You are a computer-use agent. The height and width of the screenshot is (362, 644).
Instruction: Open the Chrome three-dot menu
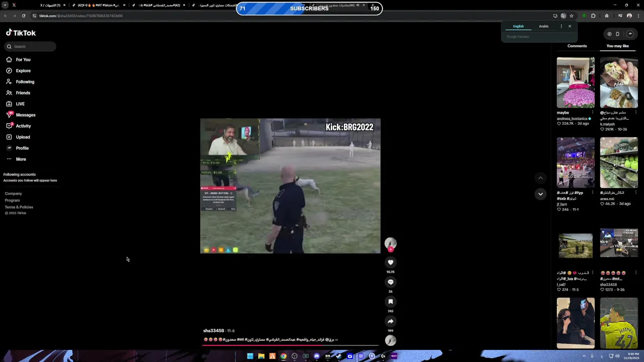[637, 16]
